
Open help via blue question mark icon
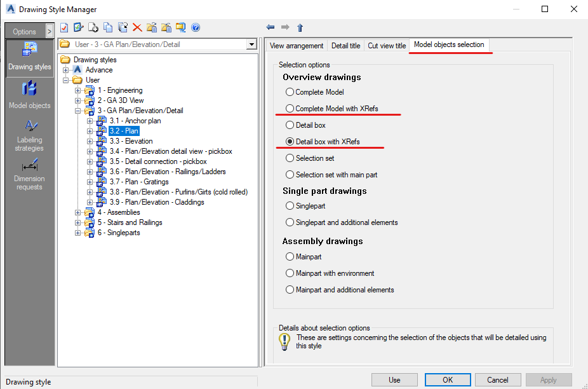(196, 27)
